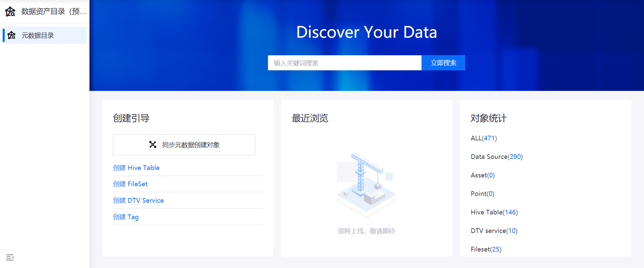Collapse the sidebar with the menu fold icon

[x=10, y=258]
